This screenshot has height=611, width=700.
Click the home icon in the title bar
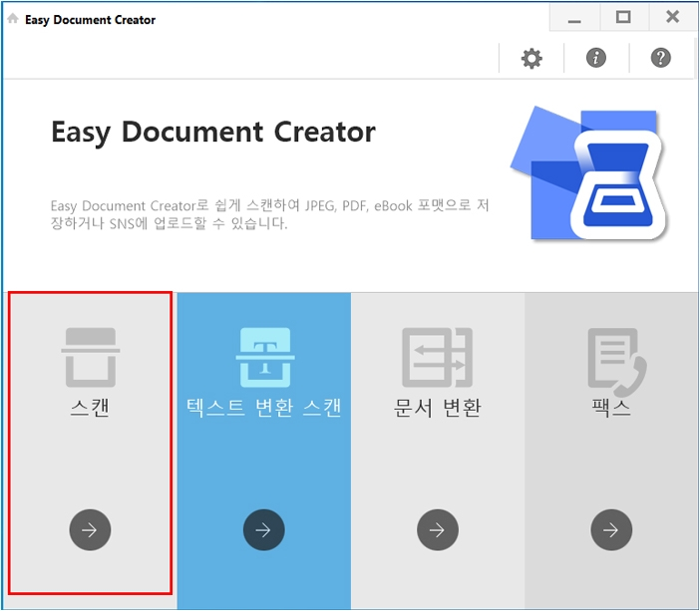13,19
